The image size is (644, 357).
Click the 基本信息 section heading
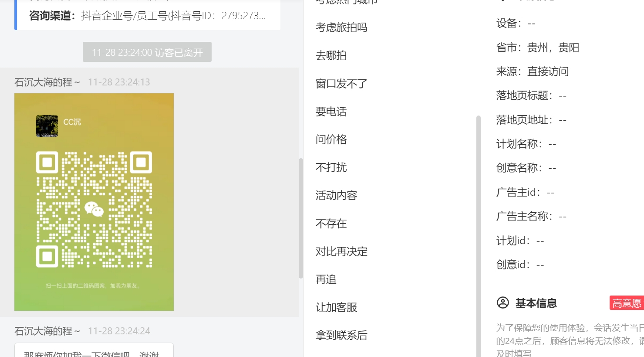coord(536,303)
